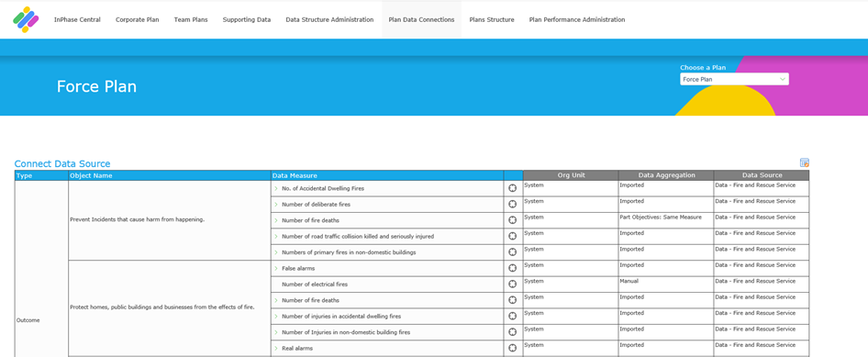
Task: Open the Supporting Data menu
Action: tap(247, 19)
